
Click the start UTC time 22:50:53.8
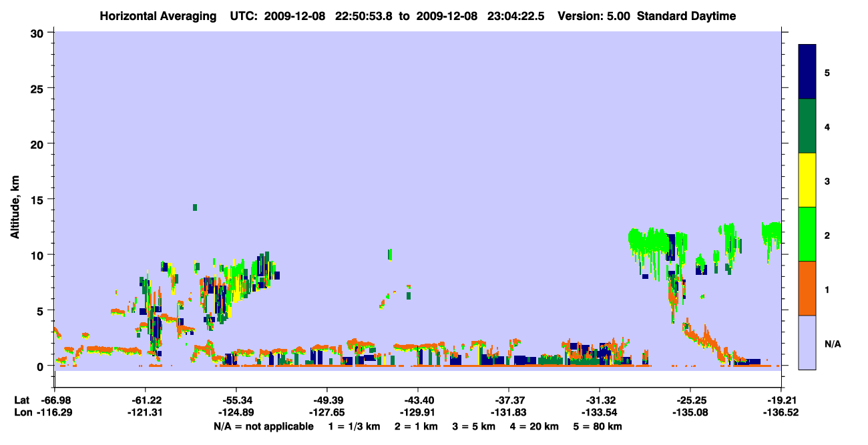[x=365, y=16]
